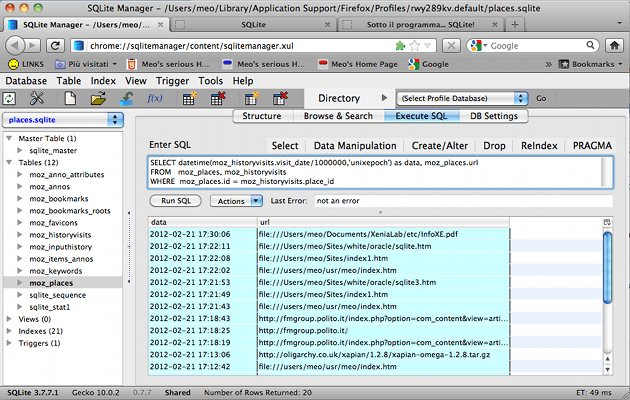Click the green puzzle-piece add-on icon
Screen dimensions: 630x400
tap(400, 46)
